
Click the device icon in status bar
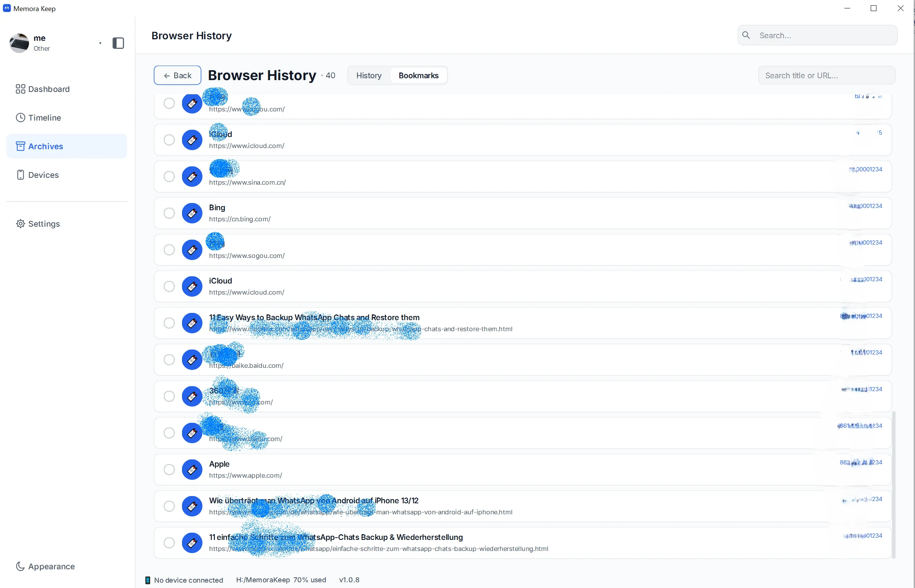coord(148,580)
